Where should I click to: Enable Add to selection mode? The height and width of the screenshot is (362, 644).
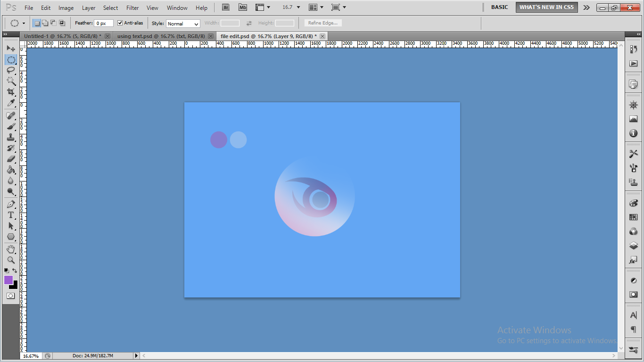[45, 23]
